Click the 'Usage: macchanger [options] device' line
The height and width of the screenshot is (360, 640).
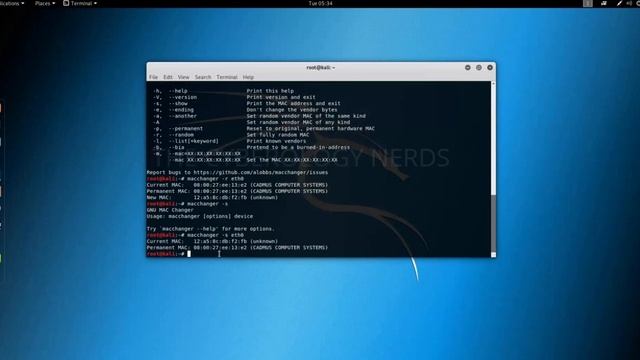(200, 216)
